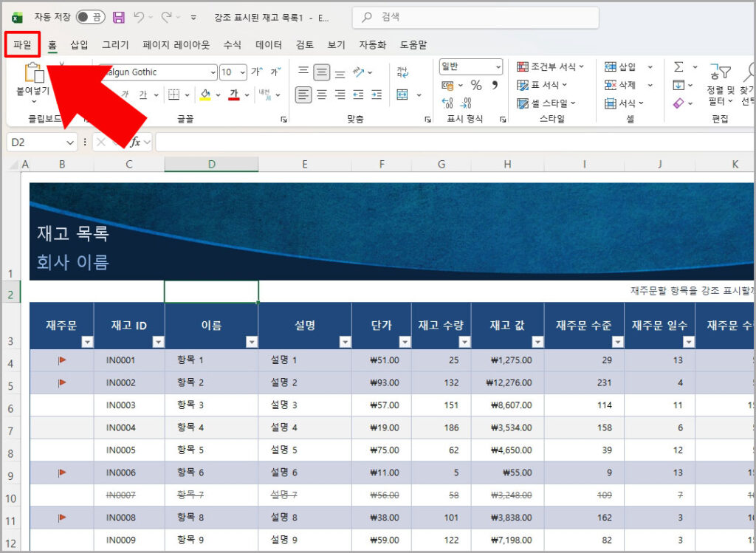Click the comma style icon
Viewport: 756px width, 553px height.
[495, 85]
